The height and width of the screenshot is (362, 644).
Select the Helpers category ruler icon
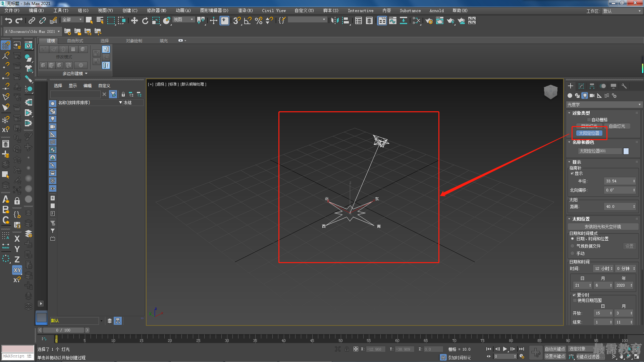[599, 96]
